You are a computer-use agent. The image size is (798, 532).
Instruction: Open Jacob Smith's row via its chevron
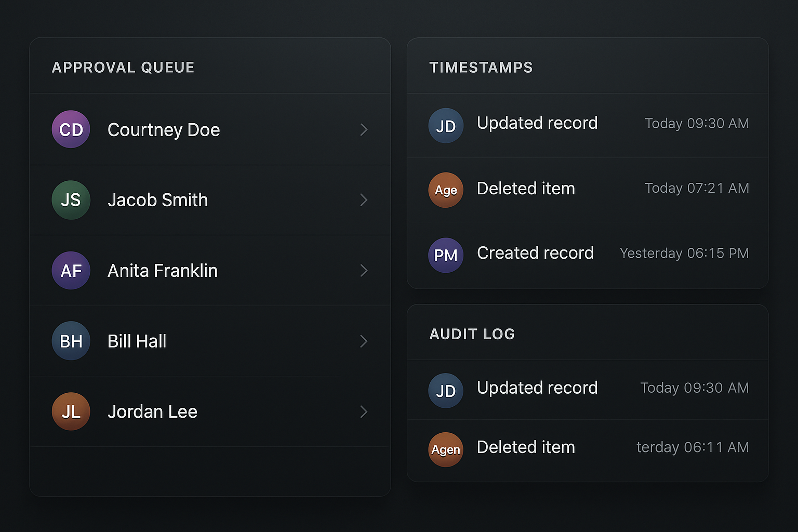click(364, 200)
